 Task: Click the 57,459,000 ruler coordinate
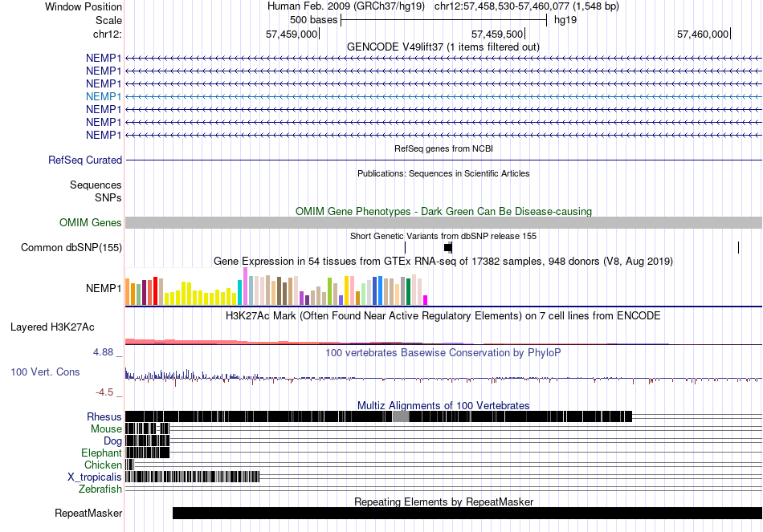292,34
